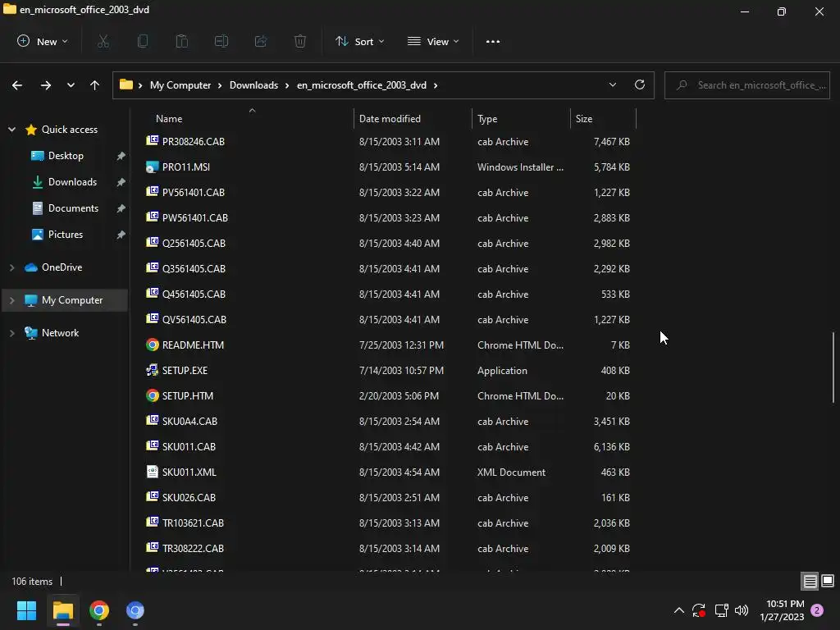Open recent locations dropdown arrow
Image resolution: width=840 pixels, height=630 pixels.
pyautogui.click(x=71, y=85)
